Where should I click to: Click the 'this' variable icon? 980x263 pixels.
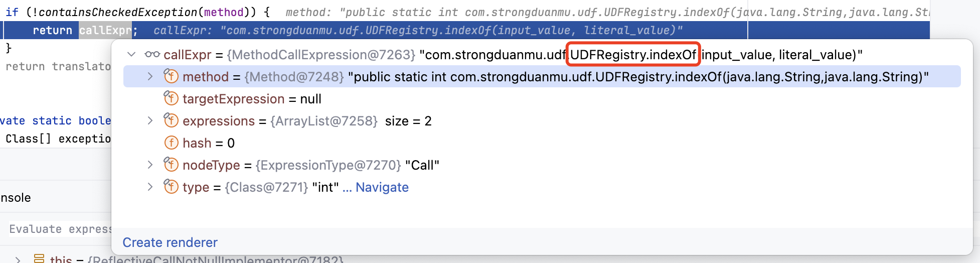pyautogui.click(x=39, y=258)
